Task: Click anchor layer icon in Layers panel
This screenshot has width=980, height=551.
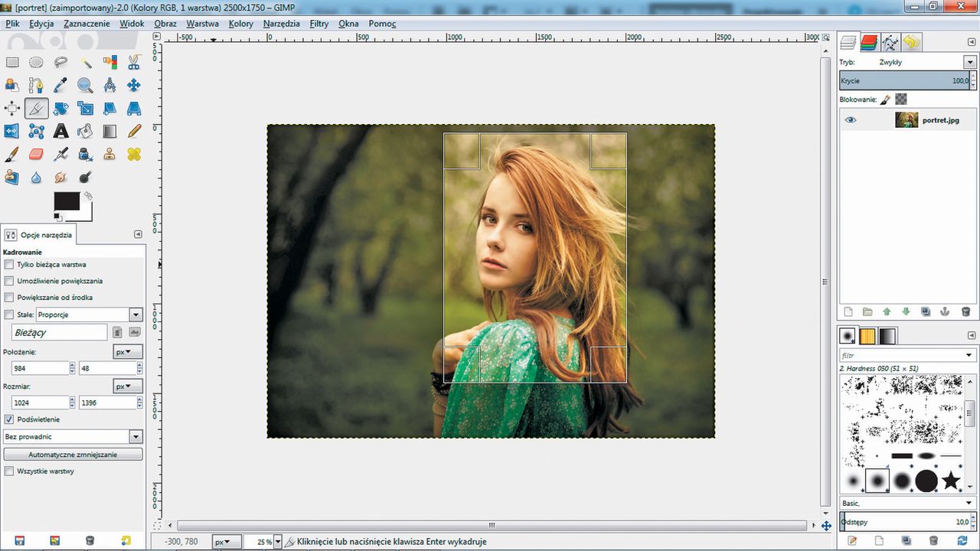Action: click(946, 311)
